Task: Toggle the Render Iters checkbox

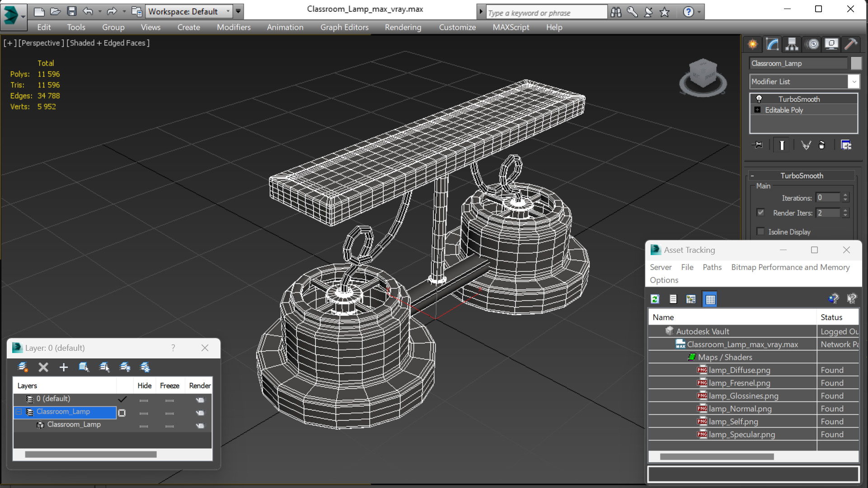Action: [761, 212]
